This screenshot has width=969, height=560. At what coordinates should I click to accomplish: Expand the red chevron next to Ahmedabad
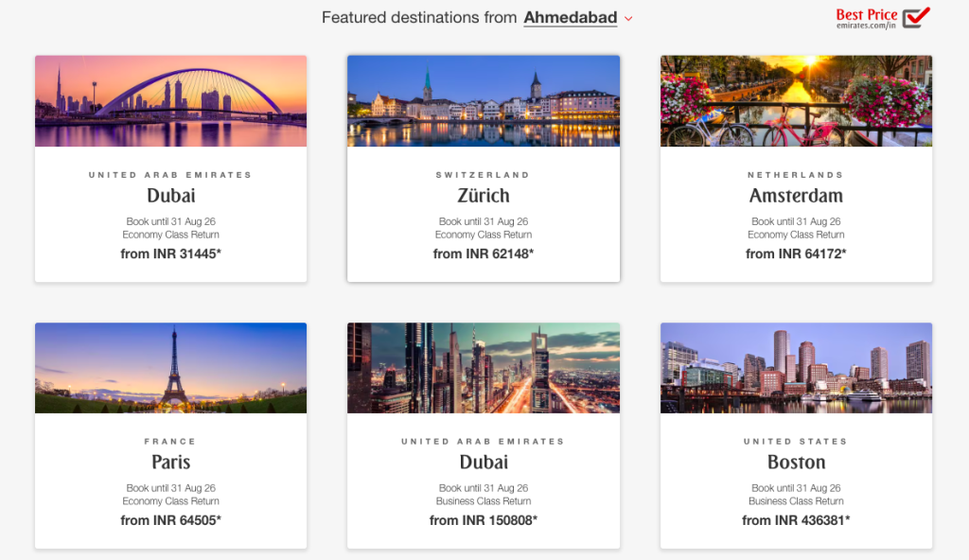point(628,19)
